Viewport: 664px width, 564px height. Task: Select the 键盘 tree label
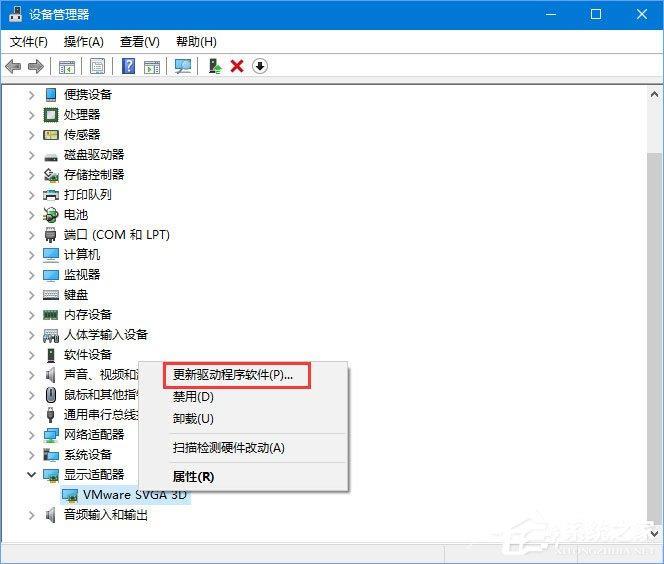coord(76,295)
